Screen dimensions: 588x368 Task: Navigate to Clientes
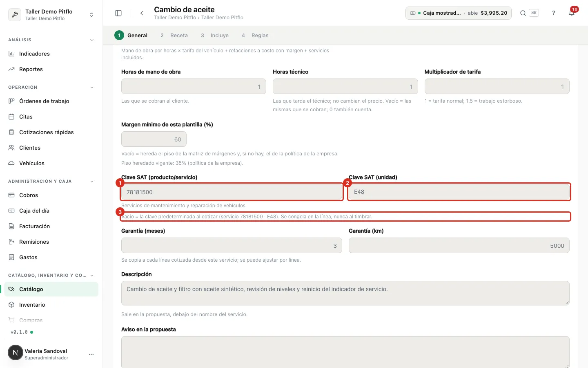[51, 148]
